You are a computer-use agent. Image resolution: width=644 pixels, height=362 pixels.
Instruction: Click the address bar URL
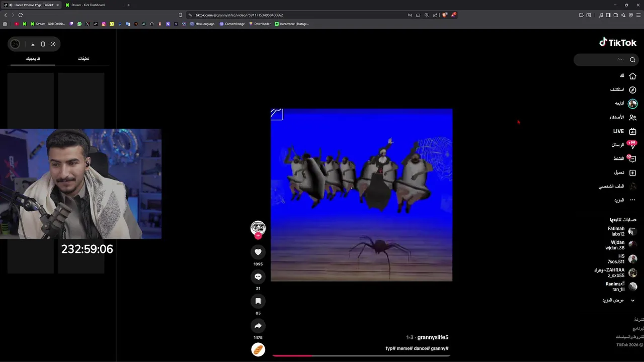[x=239, y=15]
